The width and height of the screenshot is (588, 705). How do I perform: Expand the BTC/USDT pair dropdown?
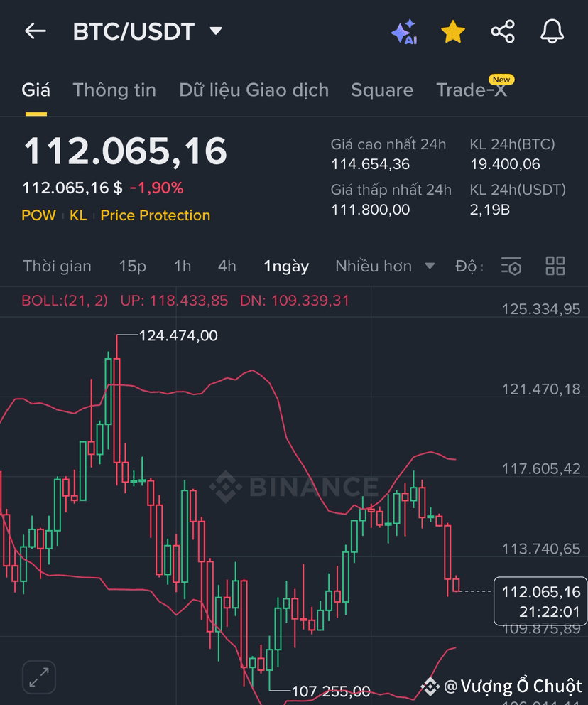(x=216, y=31)
